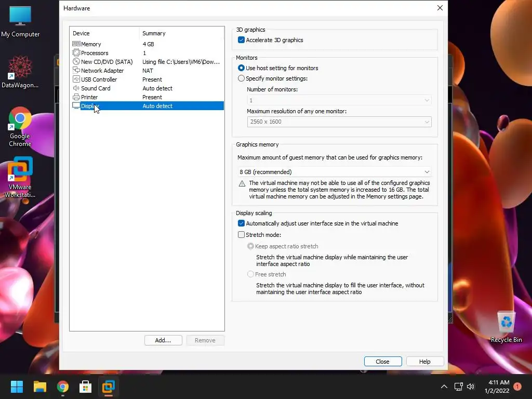Click the USB Controller icon

point(76,79)
